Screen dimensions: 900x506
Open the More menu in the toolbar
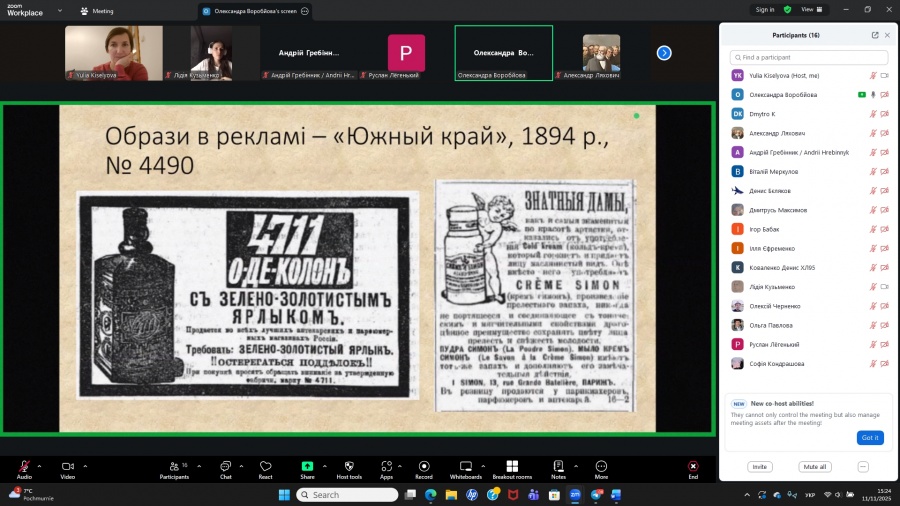[601, 469]
